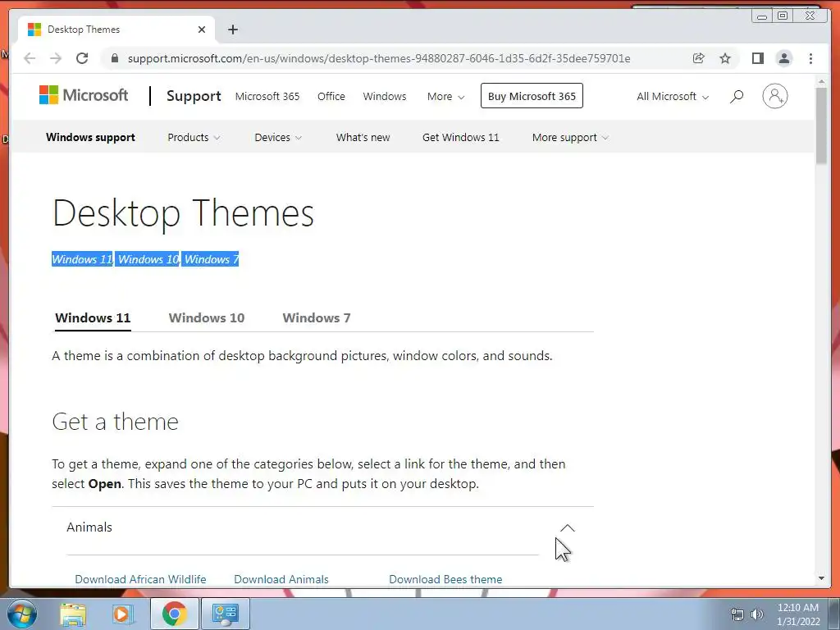The image size is (840, 630).
Task: Click the volume speaker tray icon
Action: [757, 614]
